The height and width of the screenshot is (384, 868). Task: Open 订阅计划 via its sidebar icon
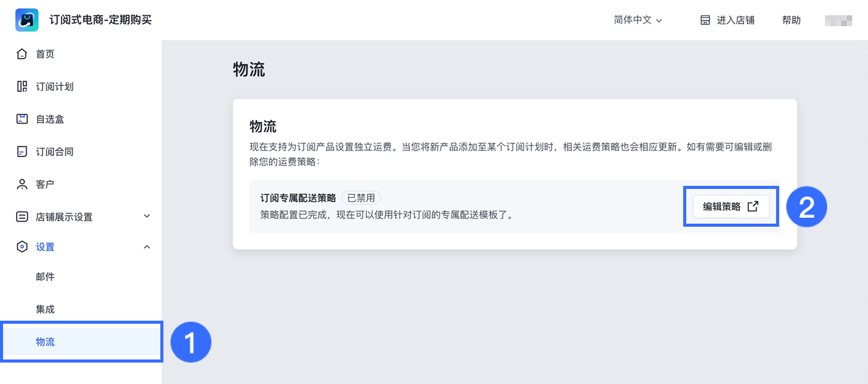coord(21,86)
